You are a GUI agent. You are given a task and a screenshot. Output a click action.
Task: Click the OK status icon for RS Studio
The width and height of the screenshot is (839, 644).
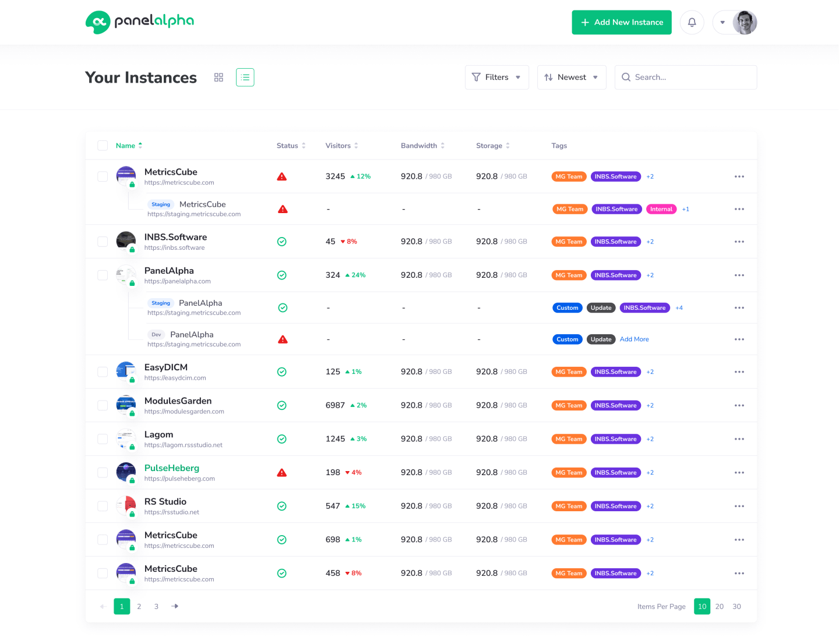(282, 507)
